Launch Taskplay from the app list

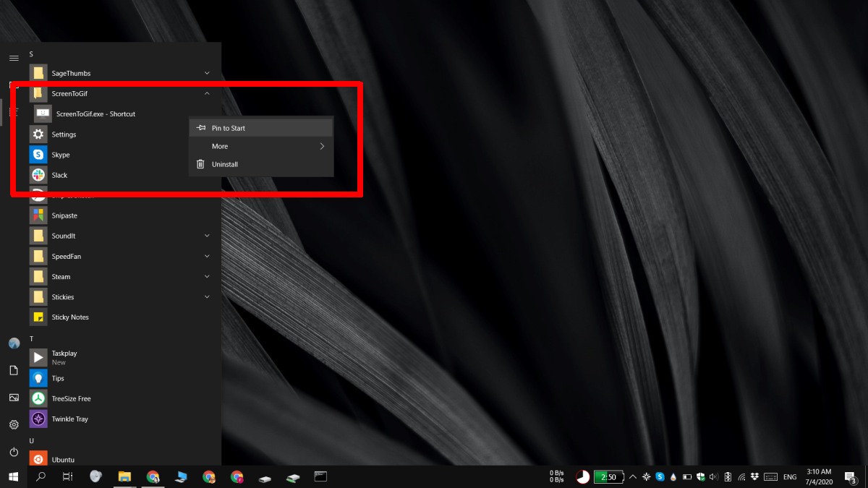click(x=123, y=358)
